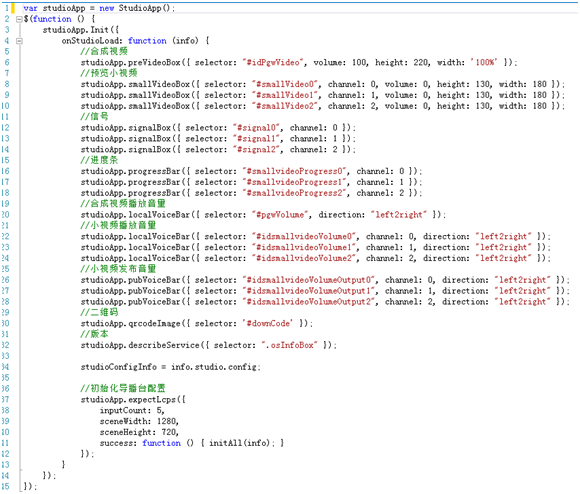Viewport: 580px width, 494px height.
Task: Click the '//版本' comment on line 31
Action: click(94, 334)
